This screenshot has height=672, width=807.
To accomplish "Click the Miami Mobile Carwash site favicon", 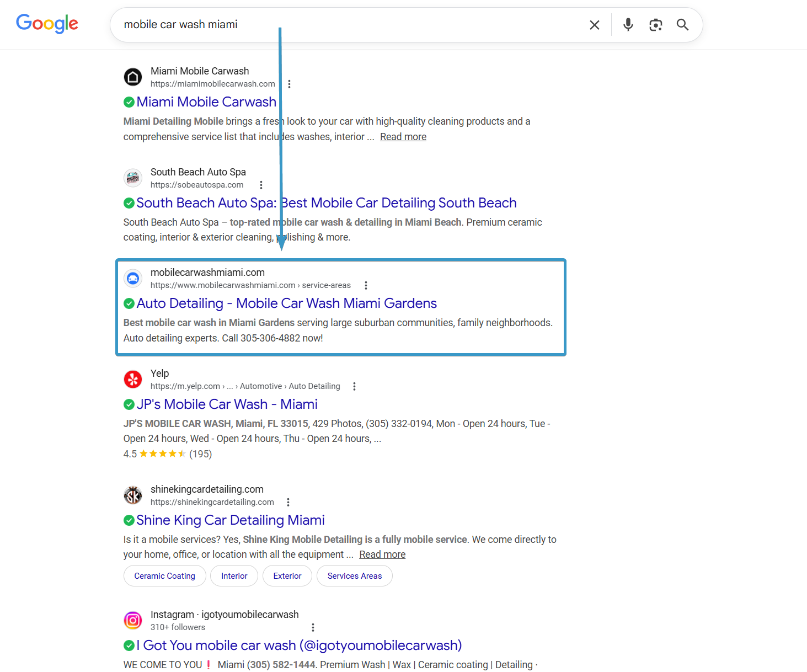I will tap(132, 77).
